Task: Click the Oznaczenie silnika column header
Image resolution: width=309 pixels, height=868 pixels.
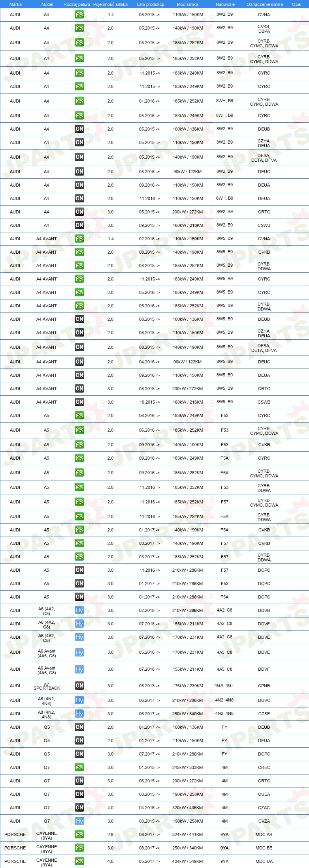Action: point(265,4)
